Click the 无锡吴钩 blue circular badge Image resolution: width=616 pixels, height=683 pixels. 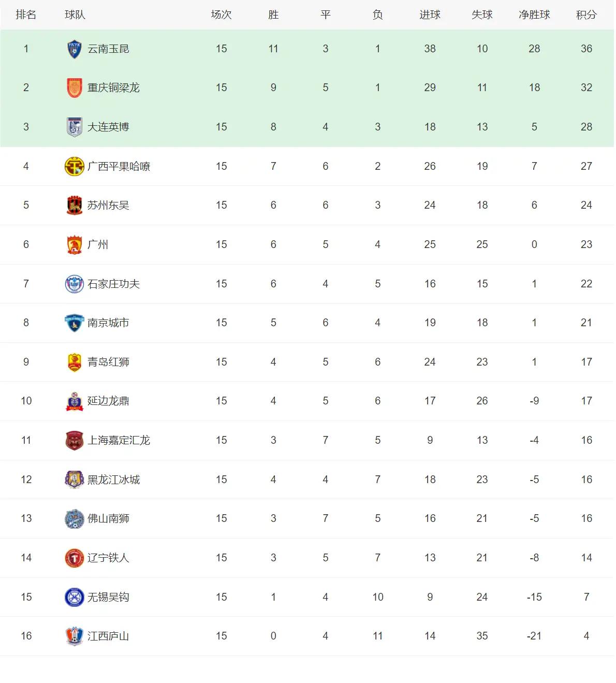tap(75, 597)
